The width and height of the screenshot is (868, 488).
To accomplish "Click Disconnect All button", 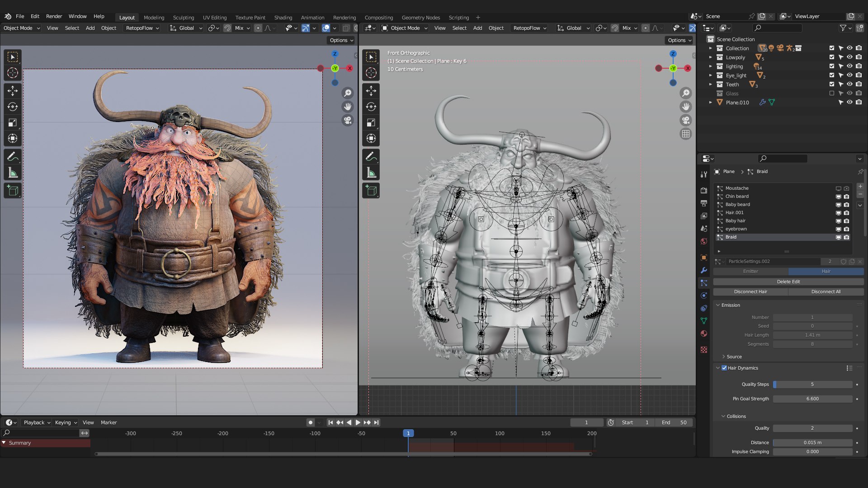I will coord(826,292).
